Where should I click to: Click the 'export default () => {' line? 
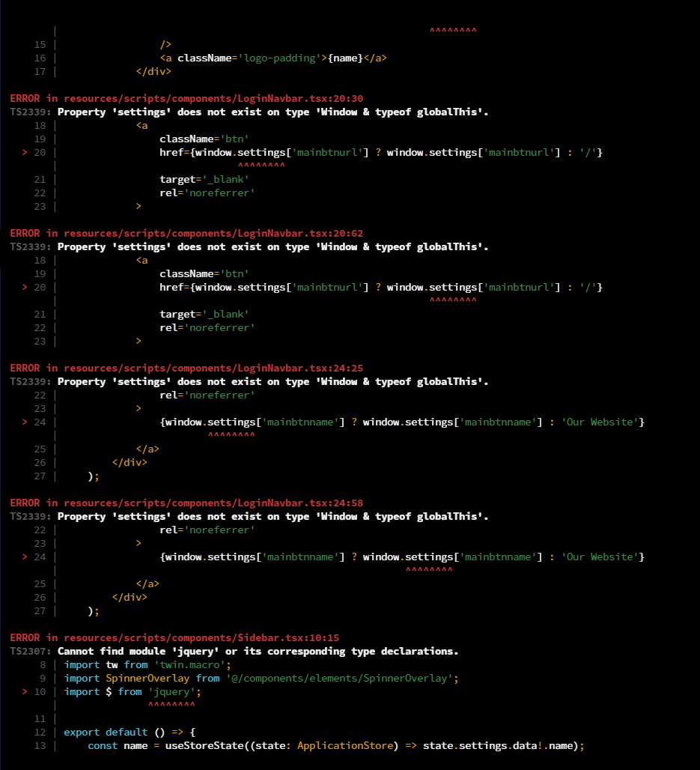click(x=130, y=733)
